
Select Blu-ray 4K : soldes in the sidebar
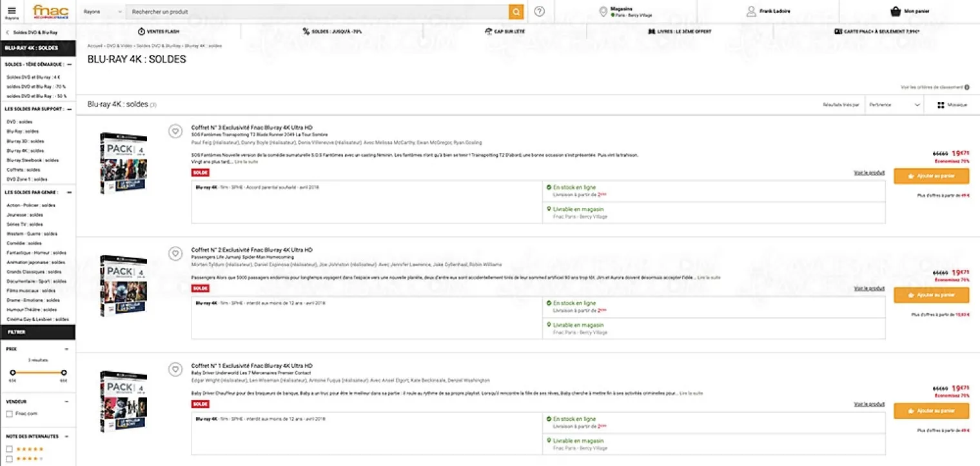25,150
